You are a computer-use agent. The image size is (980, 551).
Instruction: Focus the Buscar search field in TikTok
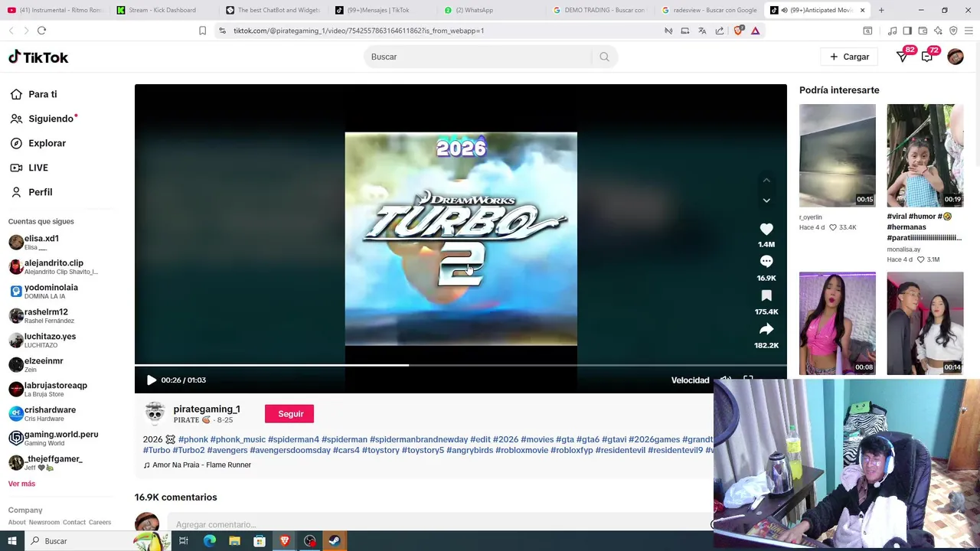[479, 57]
